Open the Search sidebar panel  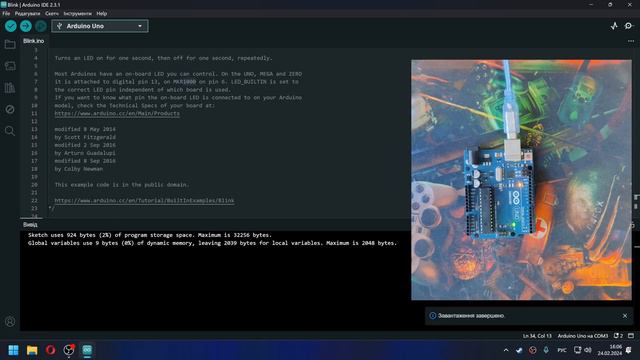click(x=10, y=131)
